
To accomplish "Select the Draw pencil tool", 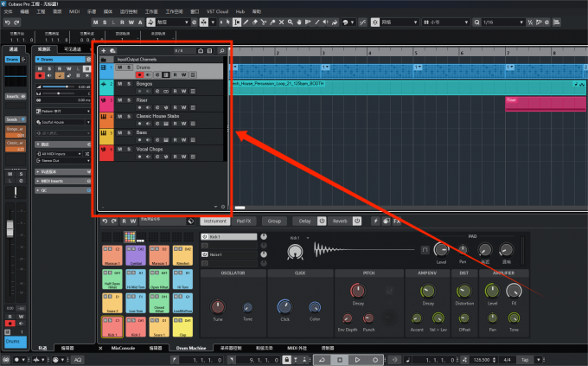I will click(246, 22).
